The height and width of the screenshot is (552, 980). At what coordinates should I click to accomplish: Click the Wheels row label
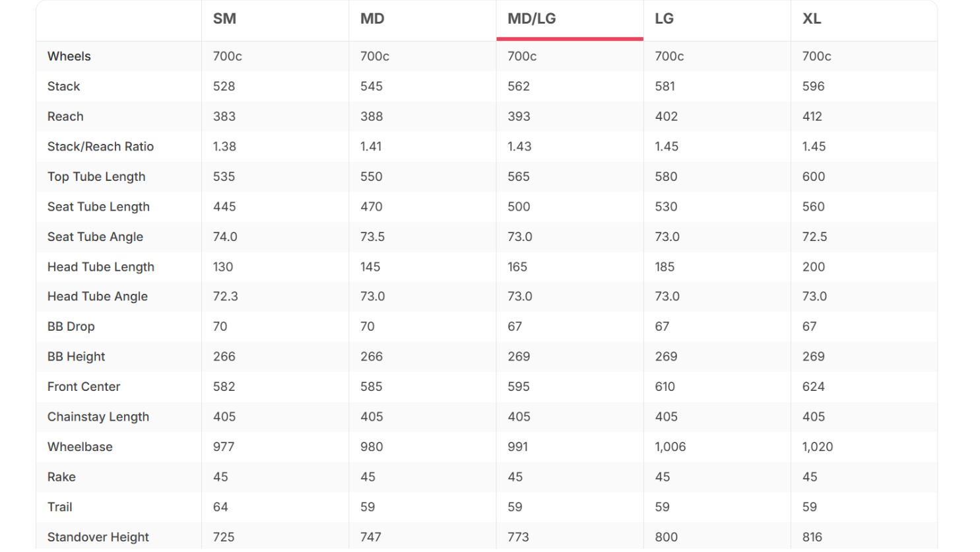(x=69, y=56)
